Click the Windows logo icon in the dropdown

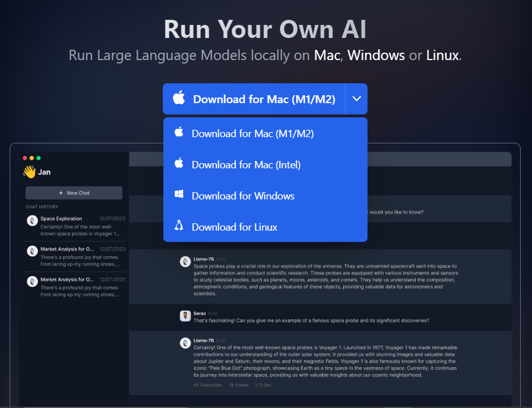(179, 195)
